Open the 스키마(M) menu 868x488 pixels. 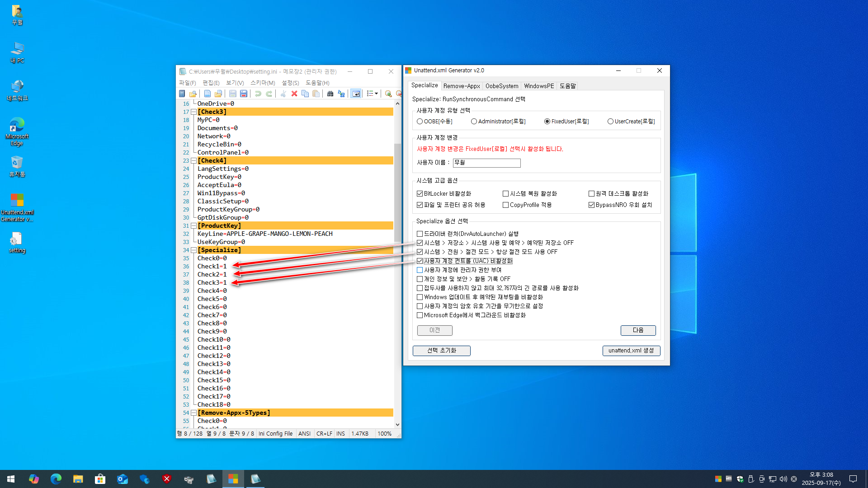coord(263,83)
